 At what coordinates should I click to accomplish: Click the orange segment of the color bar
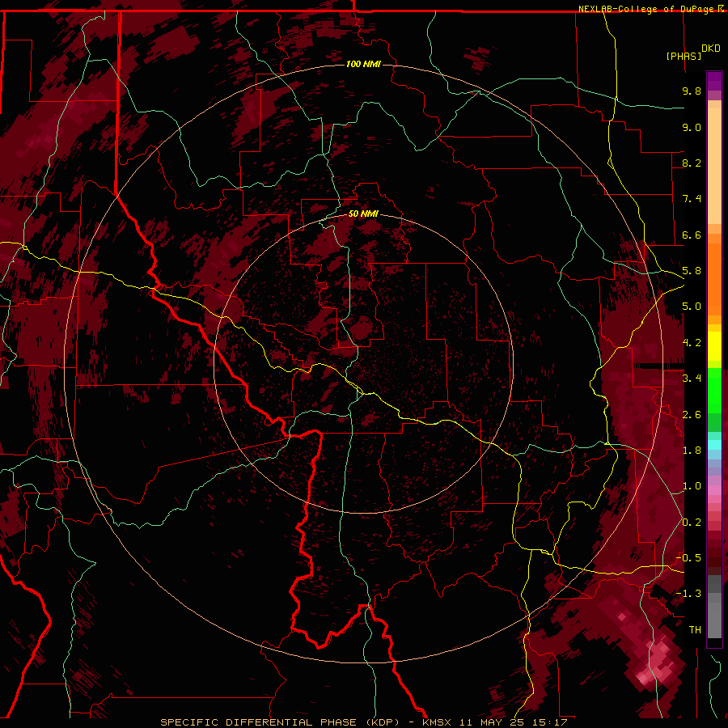coord(714,275)
